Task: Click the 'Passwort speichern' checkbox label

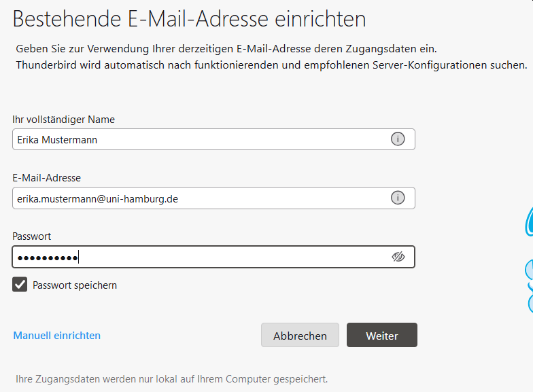Action: click(x=75, y=285)
